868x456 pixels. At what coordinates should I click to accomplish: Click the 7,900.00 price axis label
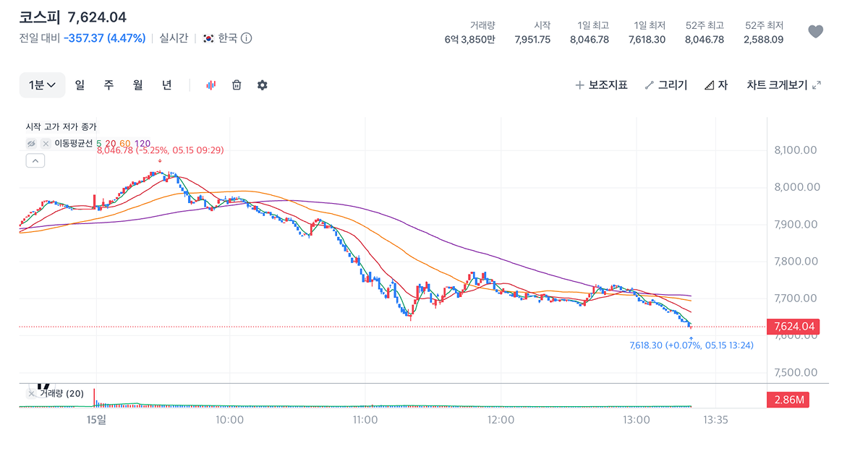coord(796,224)
